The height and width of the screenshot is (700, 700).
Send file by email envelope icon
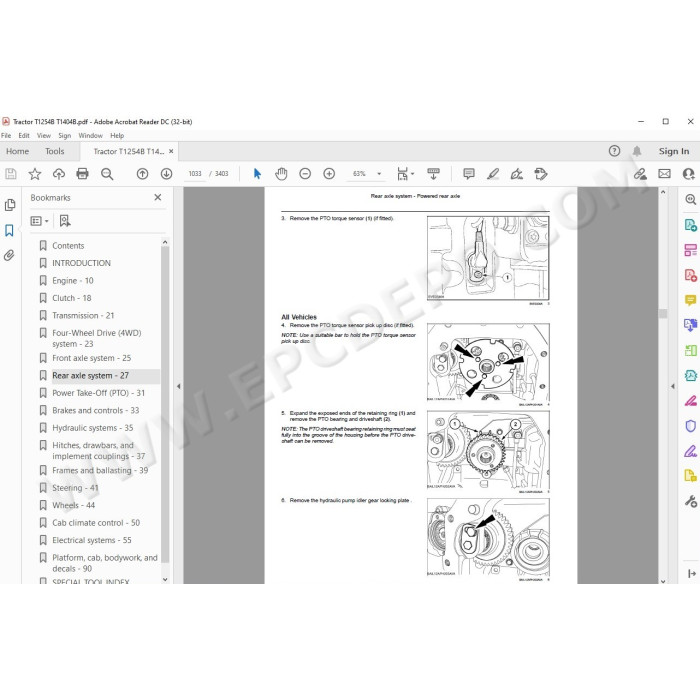[x=664, y=174]
